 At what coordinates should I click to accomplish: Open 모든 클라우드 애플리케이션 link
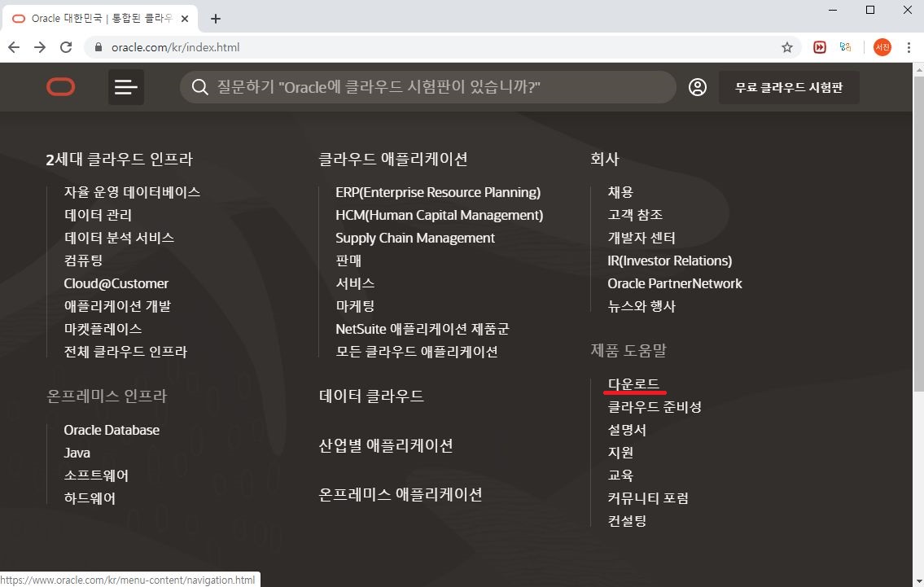click(417, 352)
